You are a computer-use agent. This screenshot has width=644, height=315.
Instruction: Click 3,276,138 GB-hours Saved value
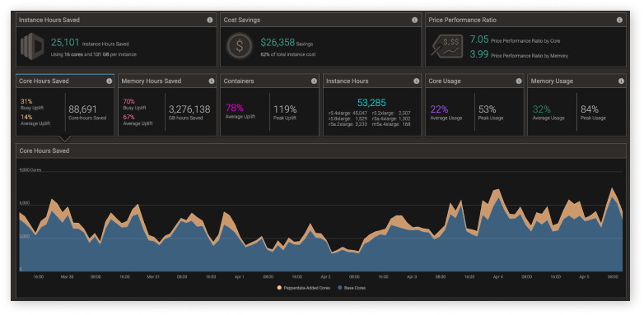coord(189,109)
